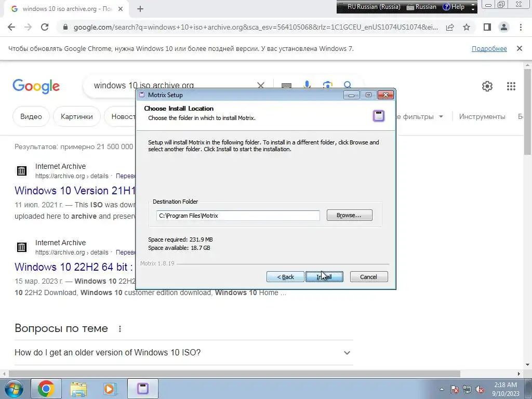Open RU Russian language selector
532x399 pixels.
click(374, 7)
